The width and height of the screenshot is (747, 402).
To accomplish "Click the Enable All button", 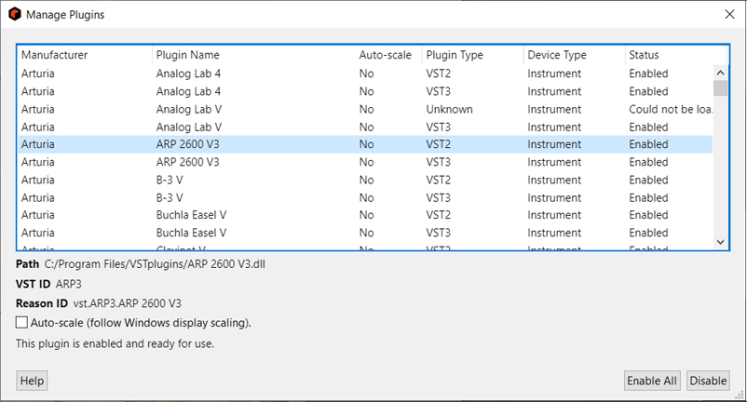I will click(x=652, y=381).
